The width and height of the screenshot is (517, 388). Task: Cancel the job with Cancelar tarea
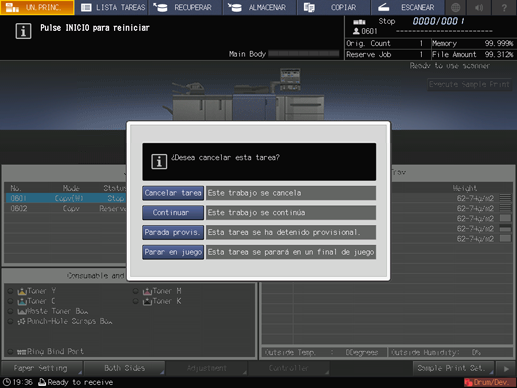173,193
